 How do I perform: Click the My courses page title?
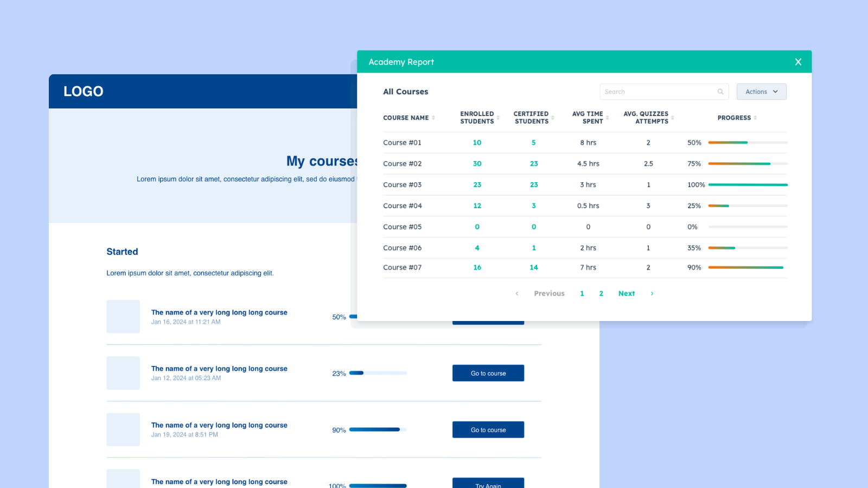pos(321,161)
